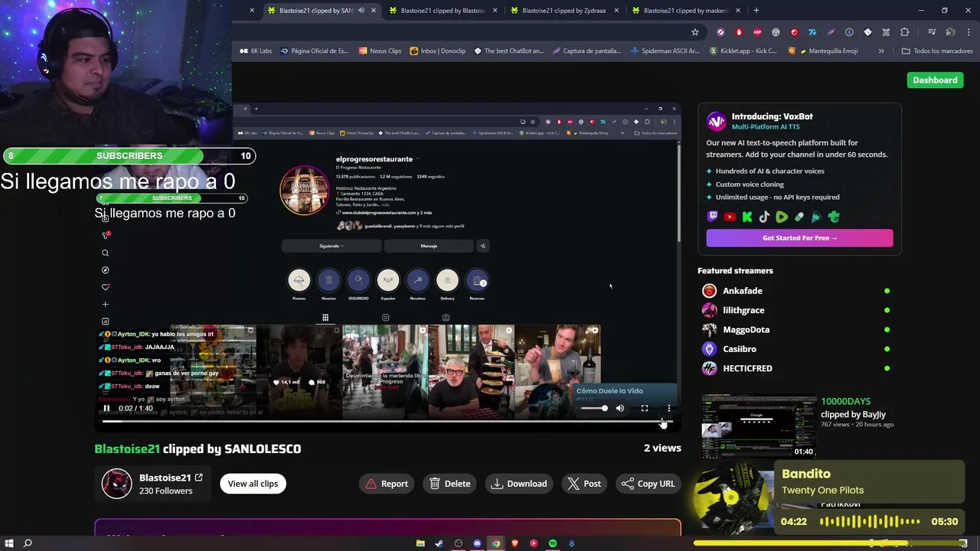Open featured streamer HECTICFRED
Viewport: 980px width, 551px height.
pyautogui.click(x=747, y=368)
